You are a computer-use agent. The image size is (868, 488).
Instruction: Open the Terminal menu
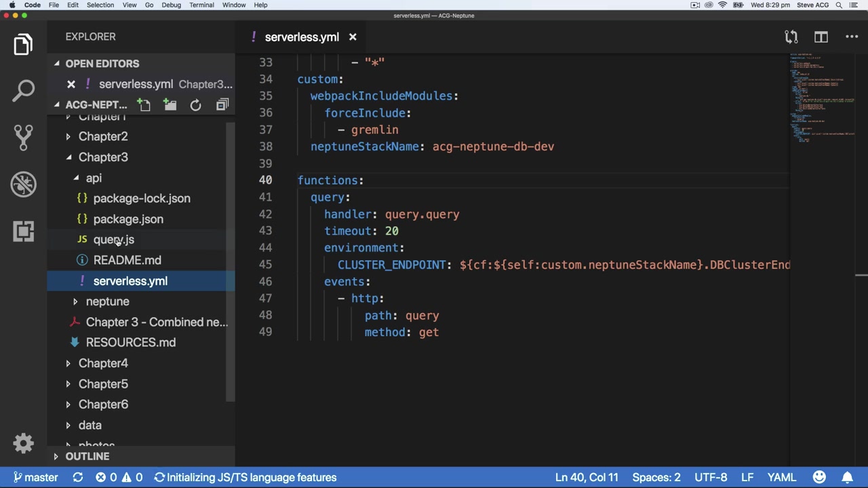click(x=201, y=5)
